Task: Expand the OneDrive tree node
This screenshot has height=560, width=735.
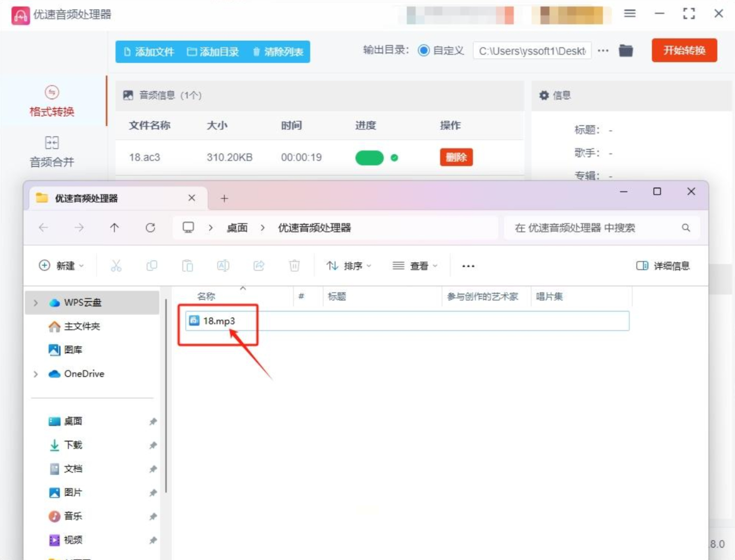Action: click(35, 374)
